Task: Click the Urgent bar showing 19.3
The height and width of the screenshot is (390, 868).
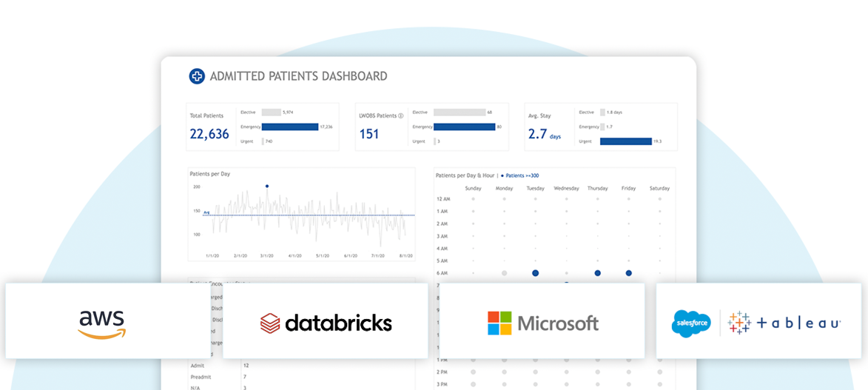Action: pyautogui.click(x=626, y=141)
